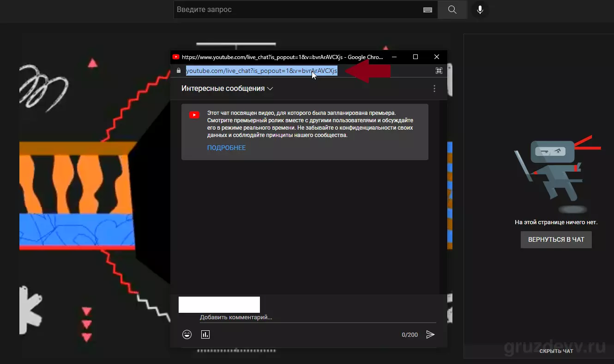
Task: Click the ПОДРОБНЕЕ link
Action: pos(226,148)
